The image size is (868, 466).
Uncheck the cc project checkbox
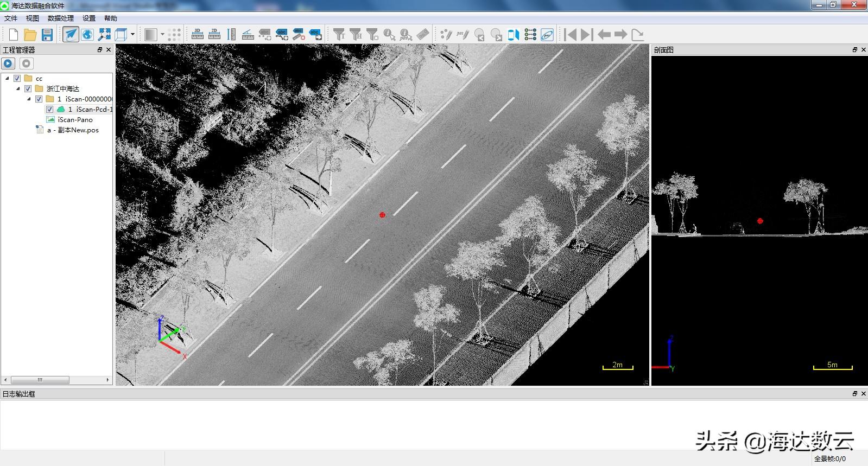17,78
